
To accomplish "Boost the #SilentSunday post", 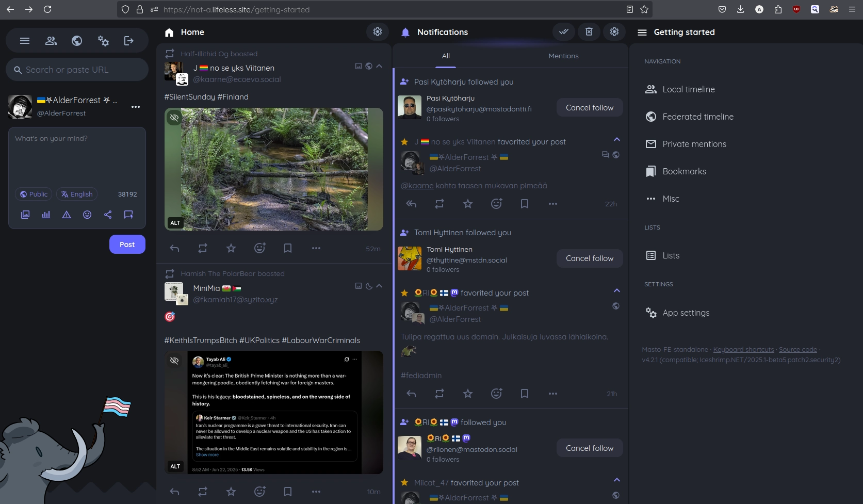I will coord(202,248).
